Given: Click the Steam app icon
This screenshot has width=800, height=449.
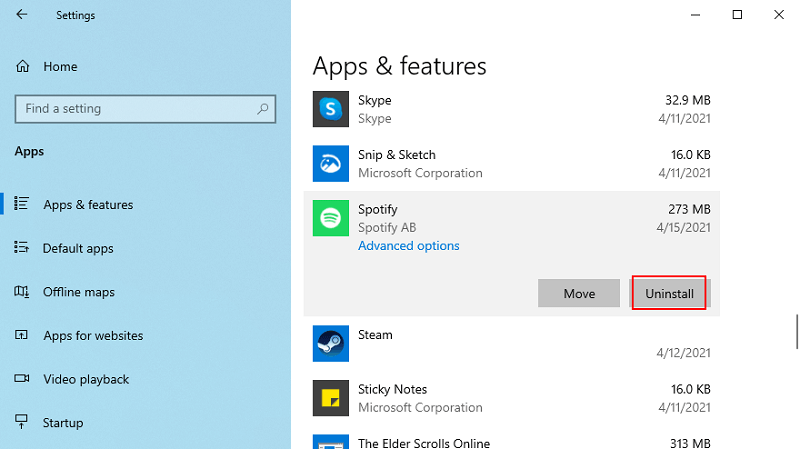Looking at the screenshot, I should [x=330, y=344].
